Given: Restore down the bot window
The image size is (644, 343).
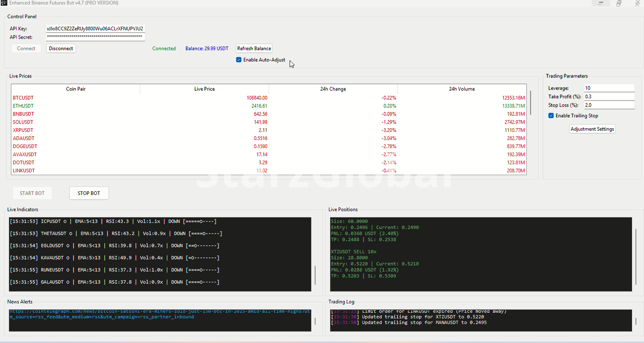Looking at the screenshot, I should 619,3.
